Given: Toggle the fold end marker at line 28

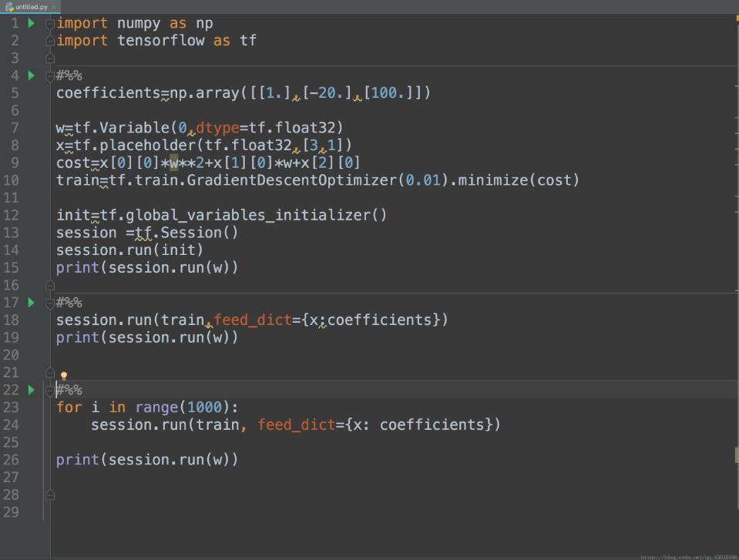Looking at the screenshot, I should point(50,495).
